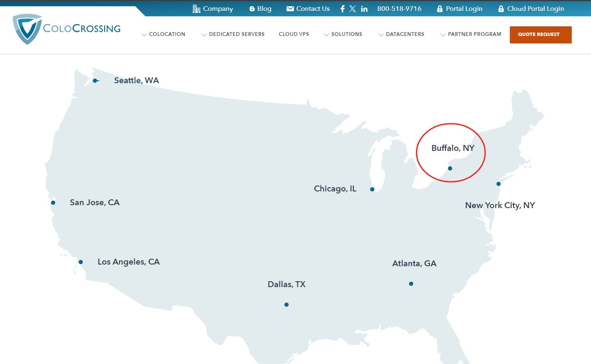Click the Quote Request button
Image resolution: width=591 pixels, height=364 pixels.
point(541,35)
